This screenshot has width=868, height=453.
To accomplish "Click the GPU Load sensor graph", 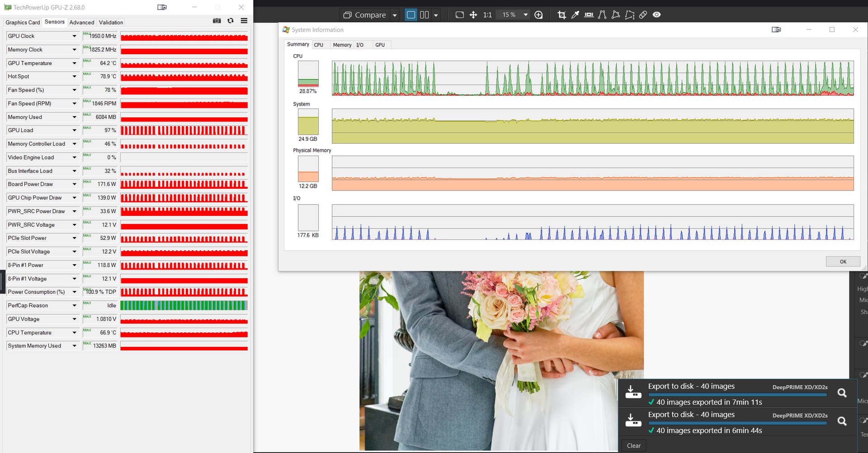I will pyautogui.click(x=184, y=131).
